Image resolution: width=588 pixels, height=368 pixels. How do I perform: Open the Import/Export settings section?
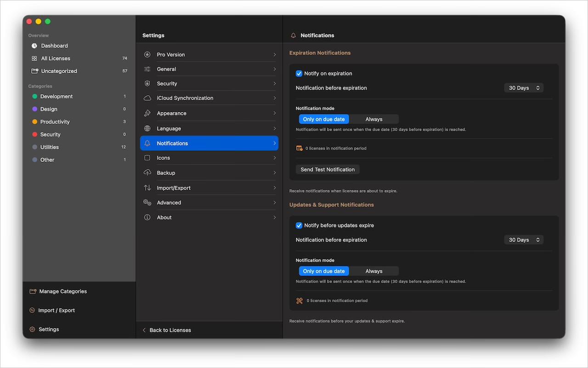point(209,188)
